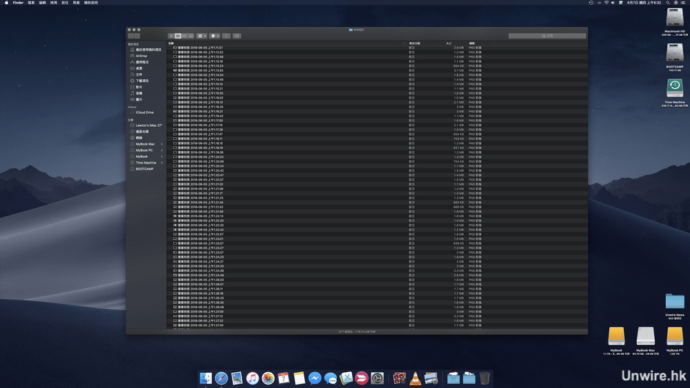The height and width of the screenshot is (388, 690).
Task: Select Lawton's iMac 27" in sidebar
Action: pyautogui.click(x=146, y=125)
